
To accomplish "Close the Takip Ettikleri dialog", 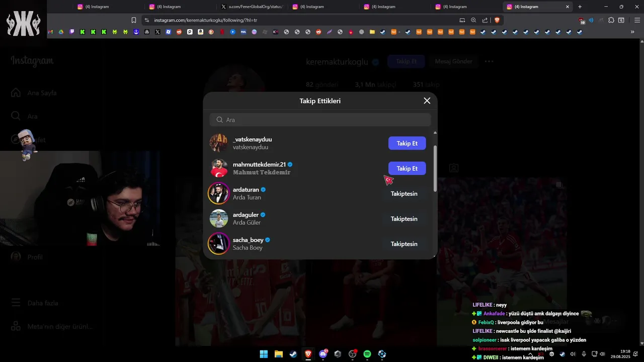I will pos(427,101).
